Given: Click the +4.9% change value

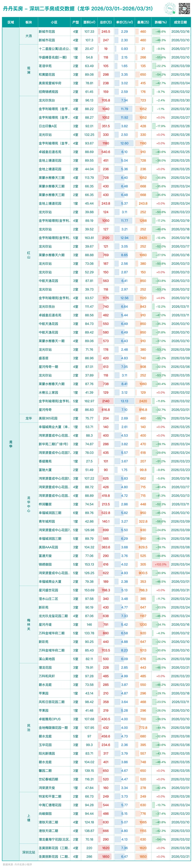Looking at the screenshot, I should [161, 298].
